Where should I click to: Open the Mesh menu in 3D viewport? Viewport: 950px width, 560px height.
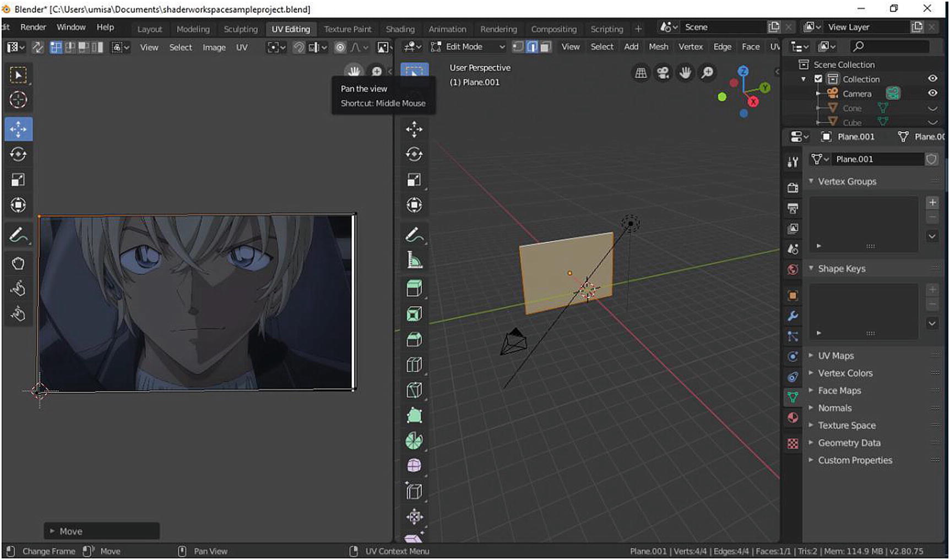pos(658,47)
